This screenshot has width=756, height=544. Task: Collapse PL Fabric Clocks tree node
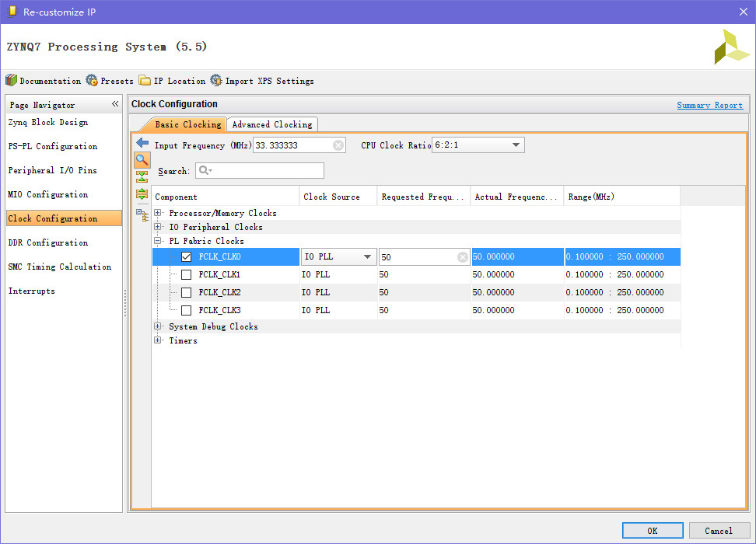pyautogui.click(x=157, y=240)
